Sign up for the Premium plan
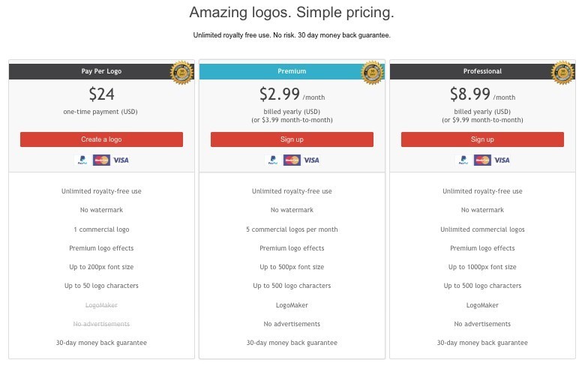 (x=292, y=139)
